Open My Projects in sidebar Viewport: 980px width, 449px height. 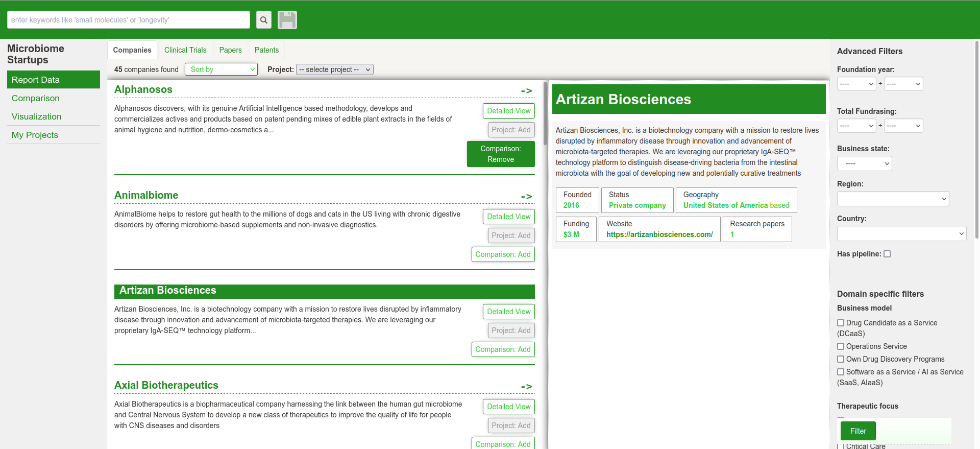[x=54, y=135]
